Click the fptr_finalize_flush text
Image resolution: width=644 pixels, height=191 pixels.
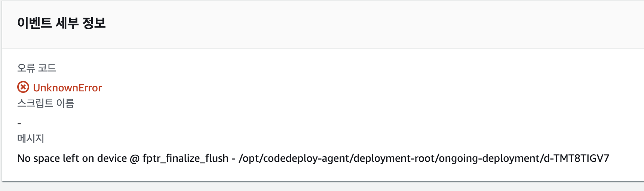[x=185, y=158]
